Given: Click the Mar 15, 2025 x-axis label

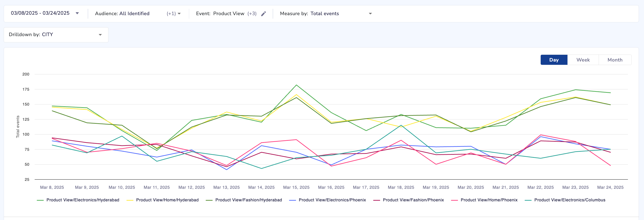Looking at the screenshot, I should coord(296,187).
